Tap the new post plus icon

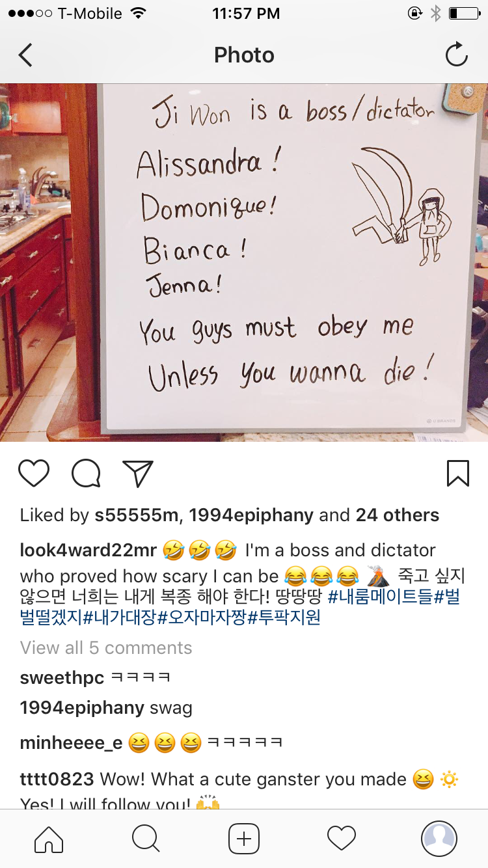click(x=244, y=839)
